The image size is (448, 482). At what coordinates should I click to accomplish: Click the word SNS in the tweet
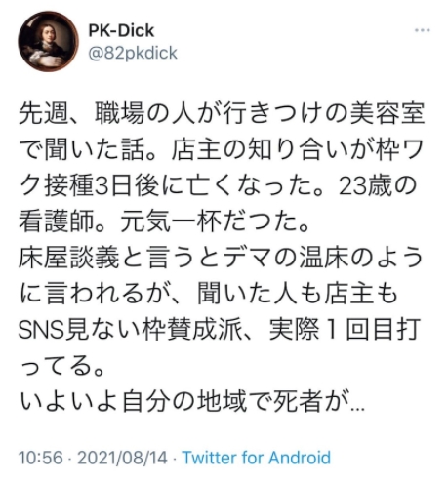point(41,330)
